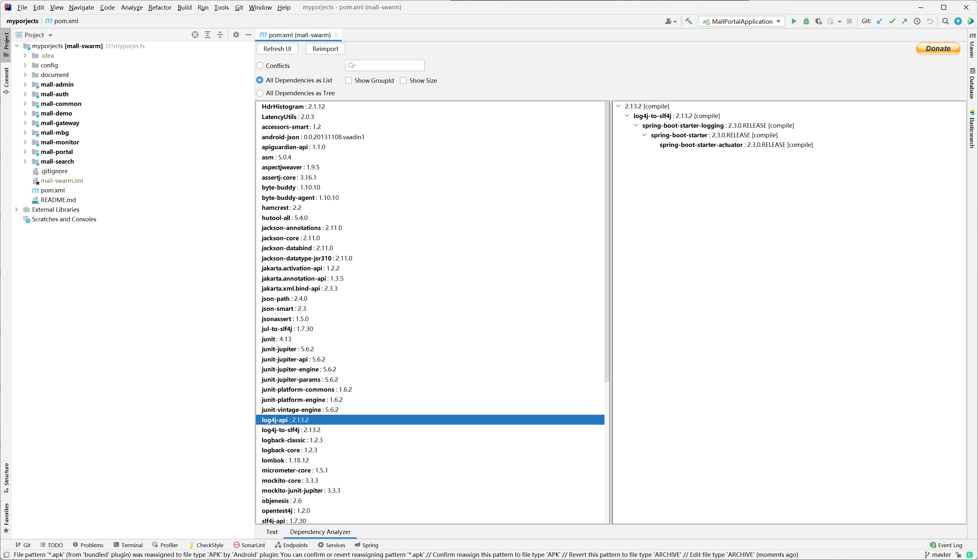This screenshot has width=978, height=560.
Task: Select lombok : 1.18.12 in dependency list
Action: point(430,460)
